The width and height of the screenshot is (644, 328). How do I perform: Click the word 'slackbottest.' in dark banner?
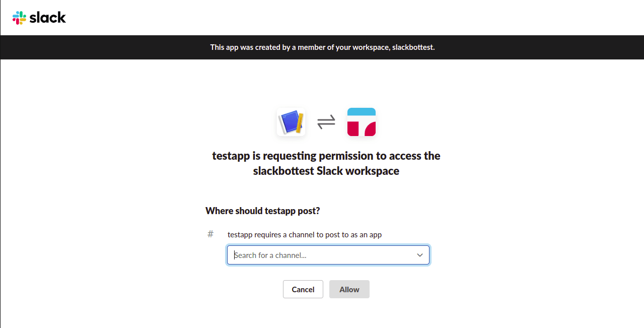pyautogui.click(x=413, y=47)
